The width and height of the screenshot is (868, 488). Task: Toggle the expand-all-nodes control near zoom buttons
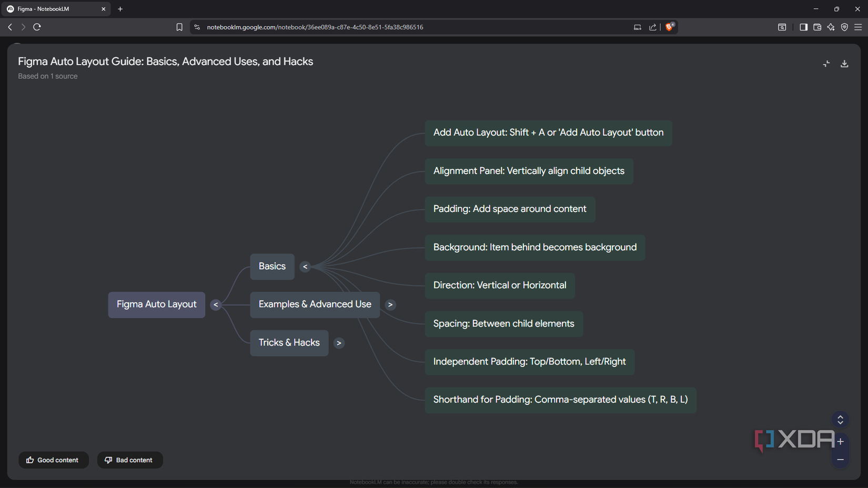coord(840,420)
